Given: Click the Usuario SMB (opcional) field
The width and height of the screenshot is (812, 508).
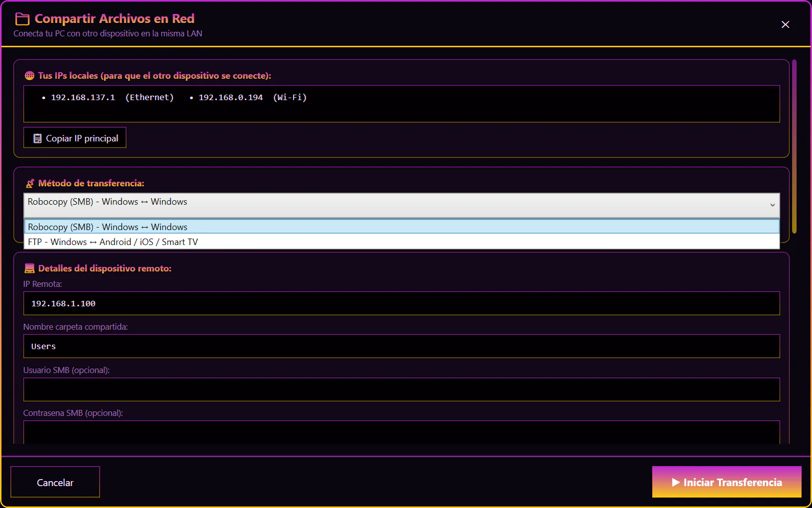Looking at the screenshot, I should click(x=402, y=389).
